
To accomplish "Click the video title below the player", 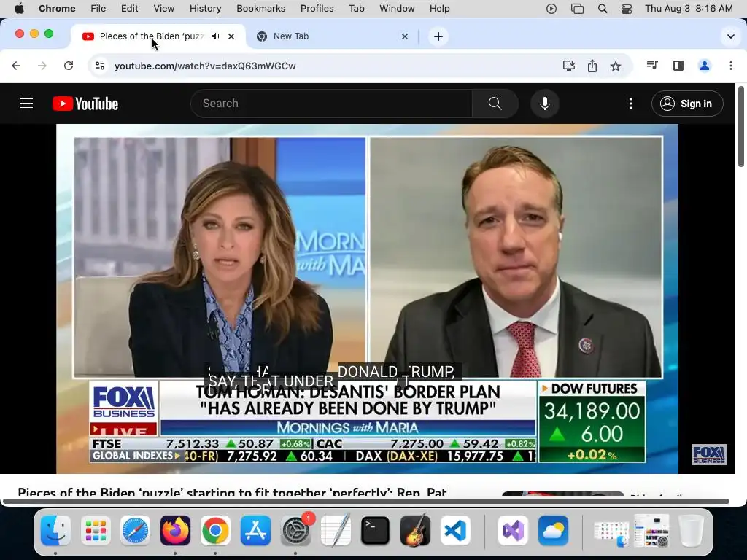I will click(233, 492).
